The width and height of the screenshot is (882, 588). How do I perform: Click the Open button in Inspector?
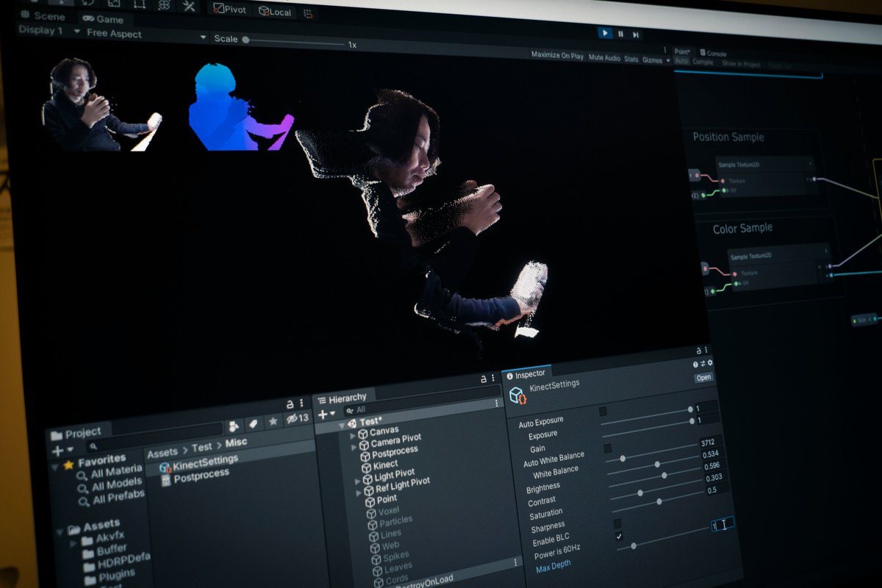[703, 377]
